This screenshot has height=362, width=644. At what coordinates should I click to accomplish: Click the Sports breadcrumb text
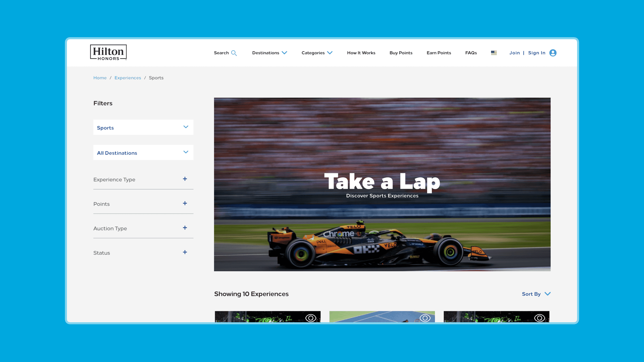[x=156, y=78]
